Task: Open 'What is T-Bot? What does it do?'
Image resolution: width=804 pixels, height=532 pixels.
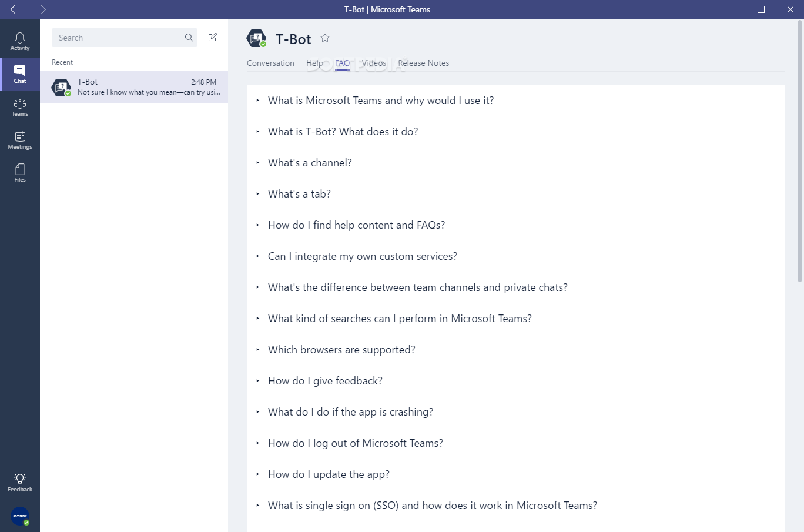Action: click(x=343, y=132)
